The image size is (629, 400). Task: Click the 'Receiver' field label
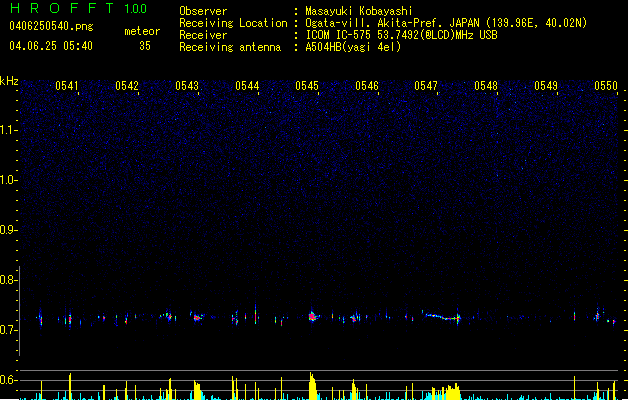click(x=203, y=35)
